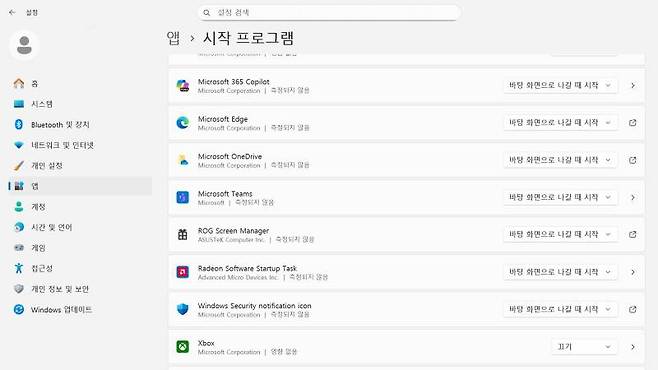The height and width of the screenshot is (370, 658).
Task: Click the Xbox name text
Action: pyautogui.click(x=206, y=343)
